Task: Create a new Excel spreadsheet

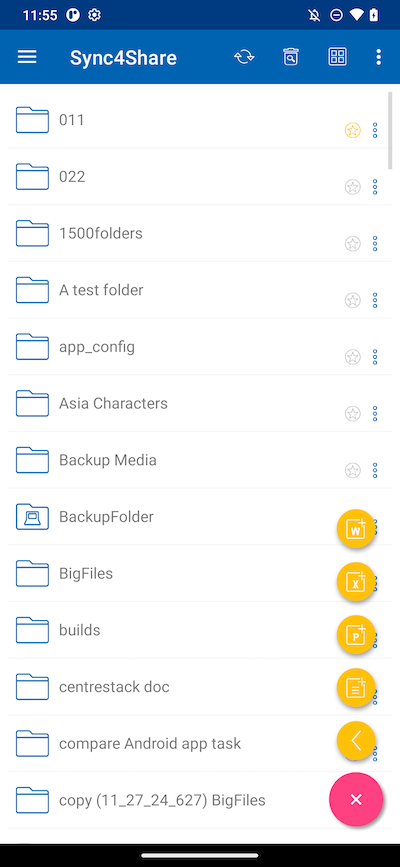Action: 356,582
